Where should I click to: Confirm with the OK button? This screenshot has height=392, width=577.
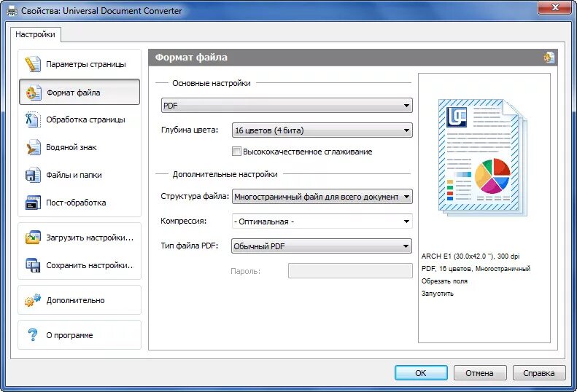tap(421, 373)
